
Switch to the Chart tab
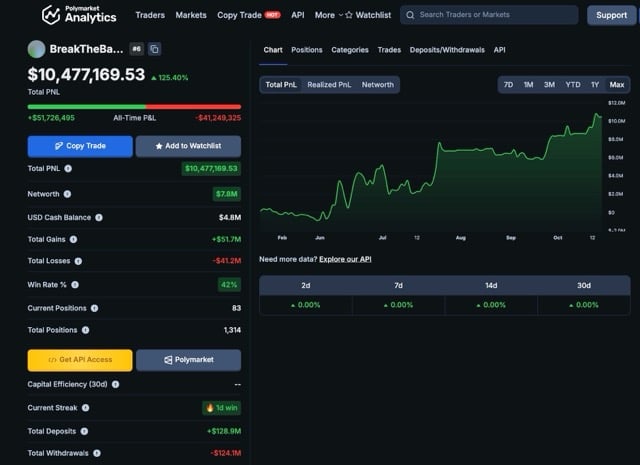(273, 50)
